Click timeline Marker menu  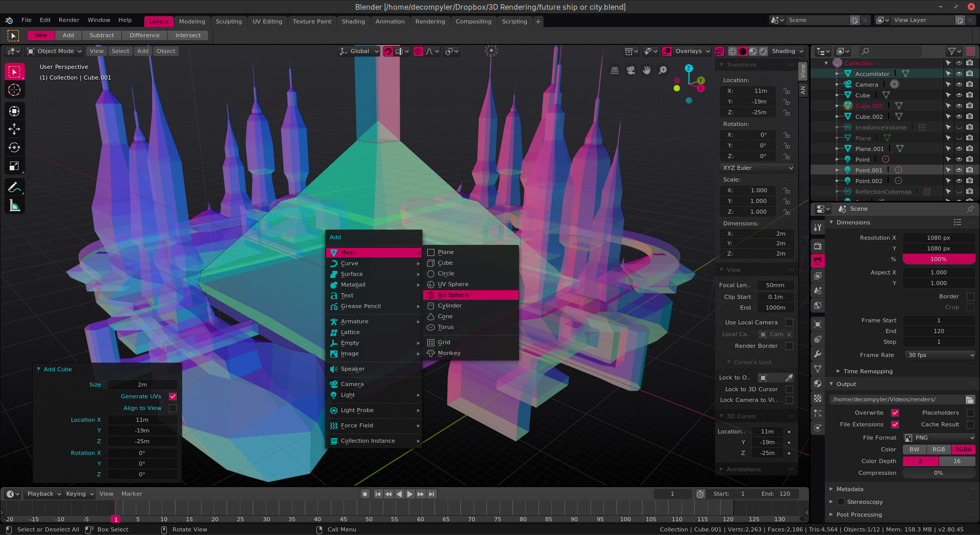click(x=132, y=494)
